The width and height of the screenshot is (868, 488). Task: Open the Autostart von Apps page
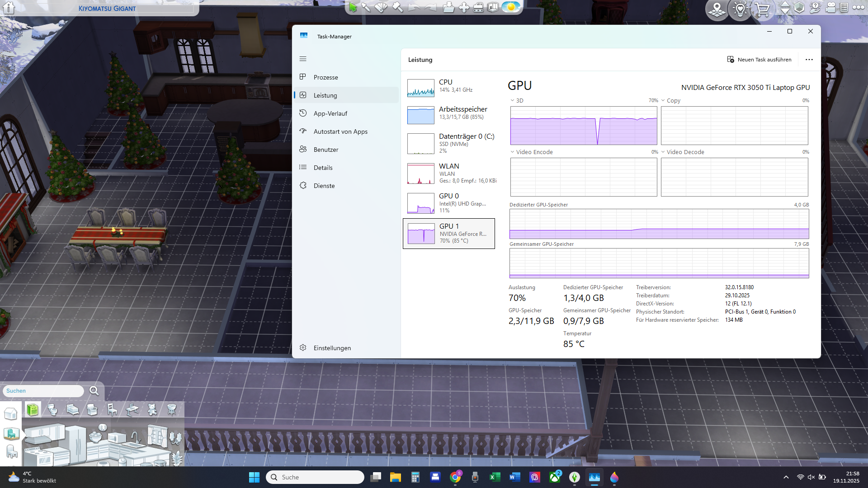coord(340,131)
